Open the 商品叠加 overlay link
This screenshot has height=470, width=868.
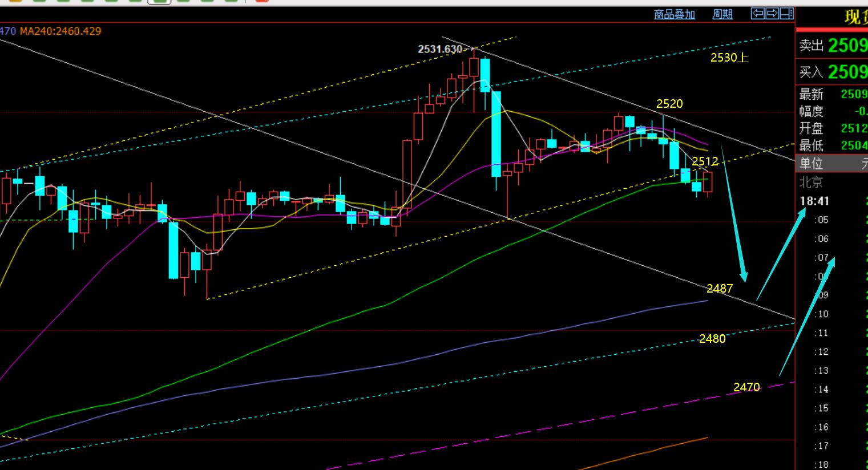674,14
